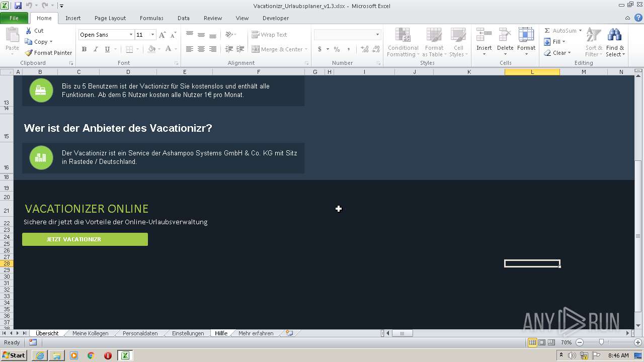The image size is (644, 362).
Task: Toggle Italic formatting
Action: 96,49
